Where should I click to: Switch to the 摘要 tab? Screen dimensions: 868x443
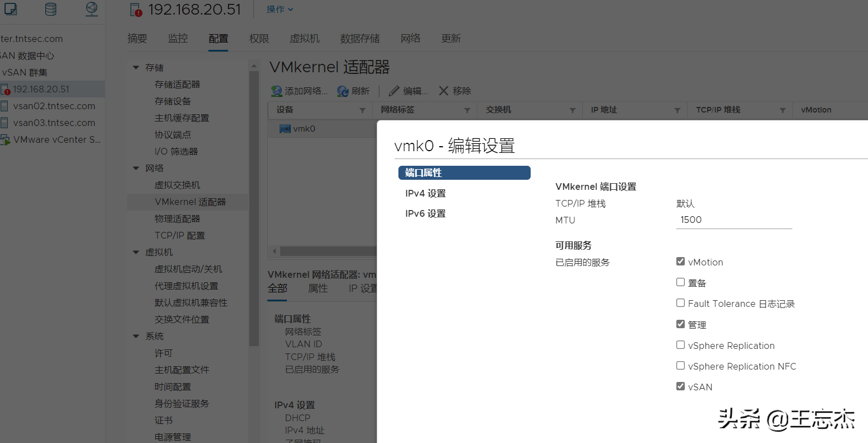pyautogui.click(x=137, y=39)
